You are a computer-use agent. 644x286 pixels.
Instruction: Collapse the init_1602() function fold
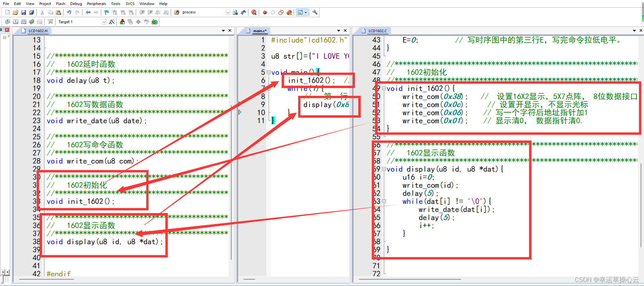tap(384, 88)
